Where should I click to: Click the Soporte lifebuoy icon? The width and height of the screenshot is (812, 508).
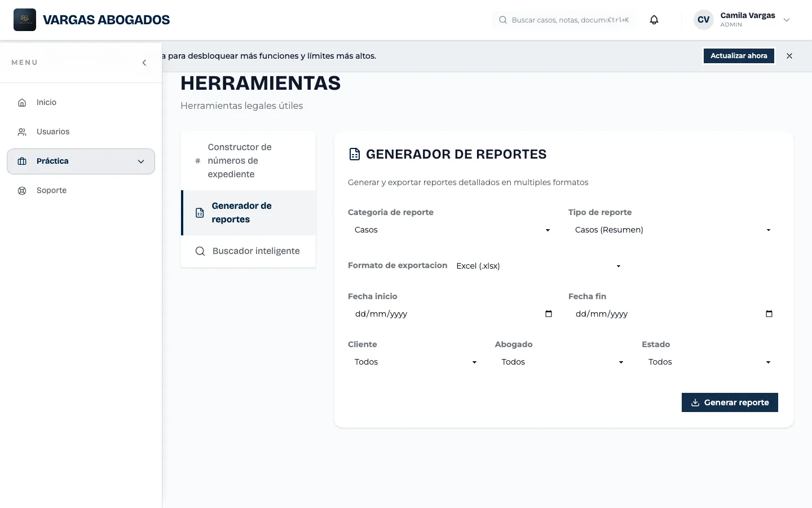point(22,190)
